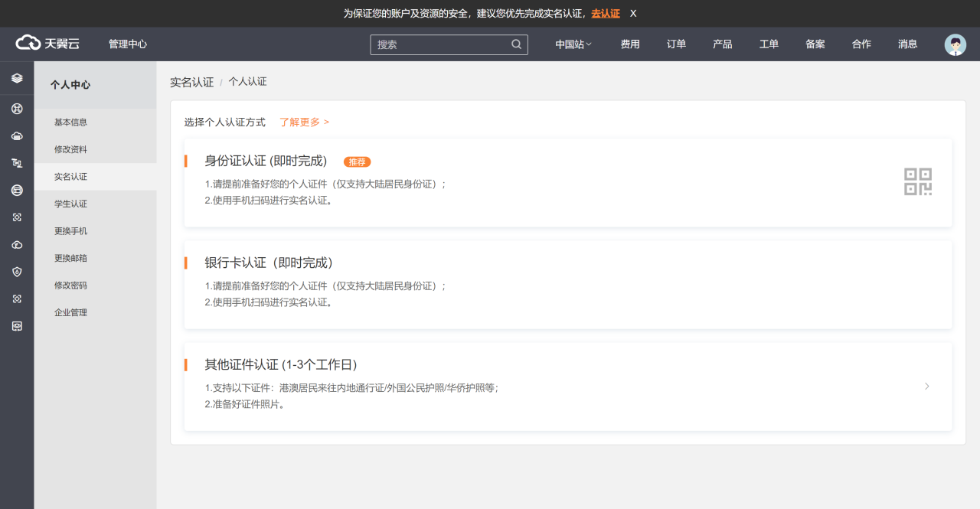Open the 订单 menu
Image resolution: width=980 pixels, height=509 pixels.
click(676, 44)
